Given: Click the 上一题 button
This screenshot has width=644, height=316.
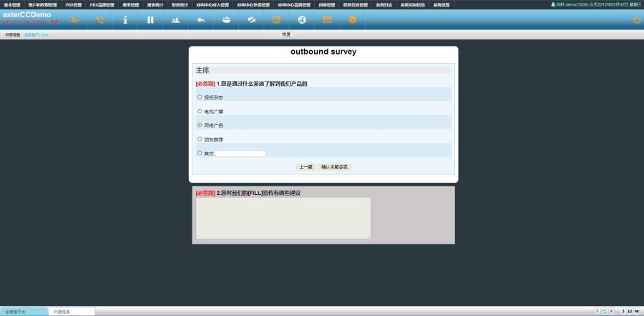Looking at the screenshot, I should pos(306,167).
